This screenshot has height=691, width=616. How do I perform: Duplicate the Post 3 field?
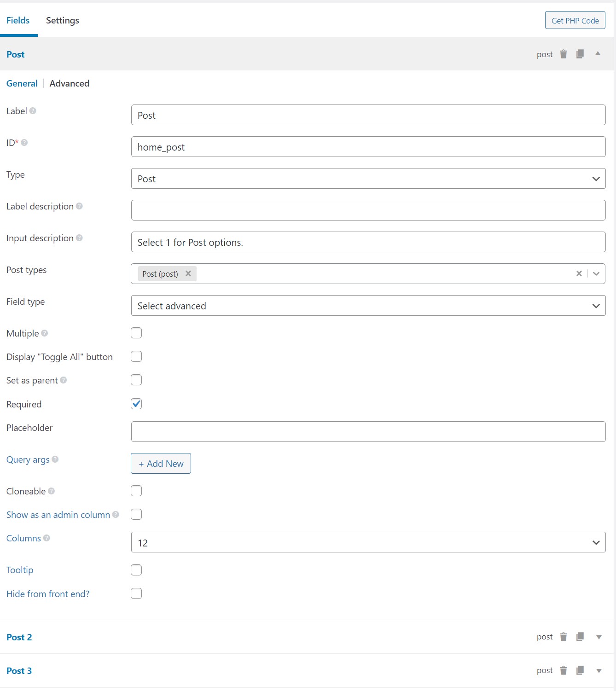pyautogui.click(x=580, y=670)
